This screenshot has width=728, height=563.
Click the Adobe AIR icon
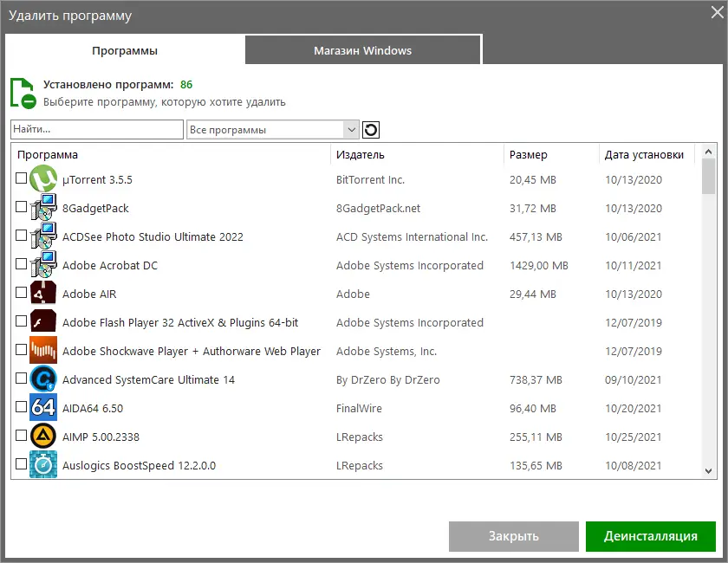coord(43,294)
